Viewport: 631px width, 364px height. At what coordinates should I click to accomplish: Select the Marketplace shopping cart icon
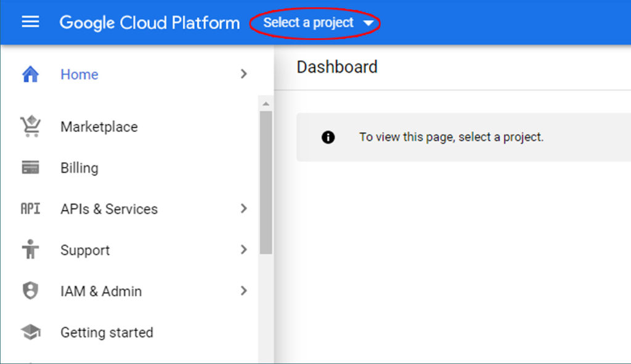(30, 126)
